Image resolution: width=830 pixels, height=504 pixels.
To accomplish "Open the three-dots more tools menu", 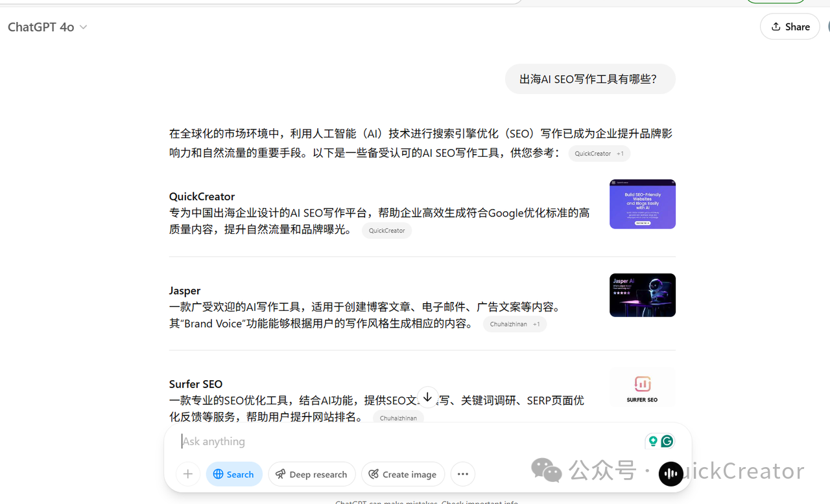I will pyautogui.click(x=463, y=474).
